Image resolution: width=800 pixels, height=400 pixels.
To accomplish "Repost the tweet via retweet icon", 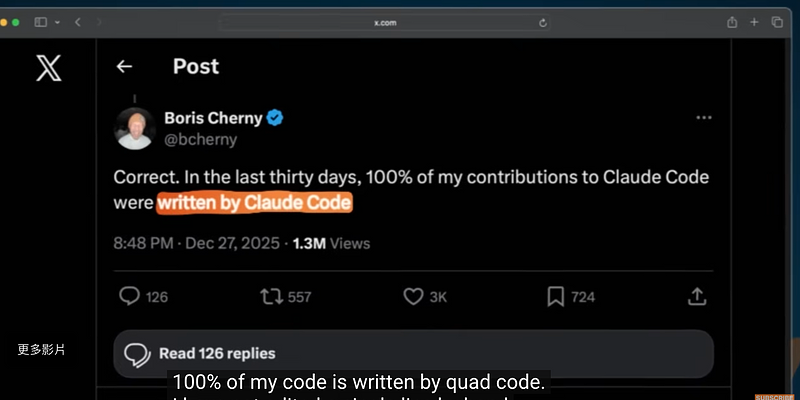I will click(x=271, y=296).
